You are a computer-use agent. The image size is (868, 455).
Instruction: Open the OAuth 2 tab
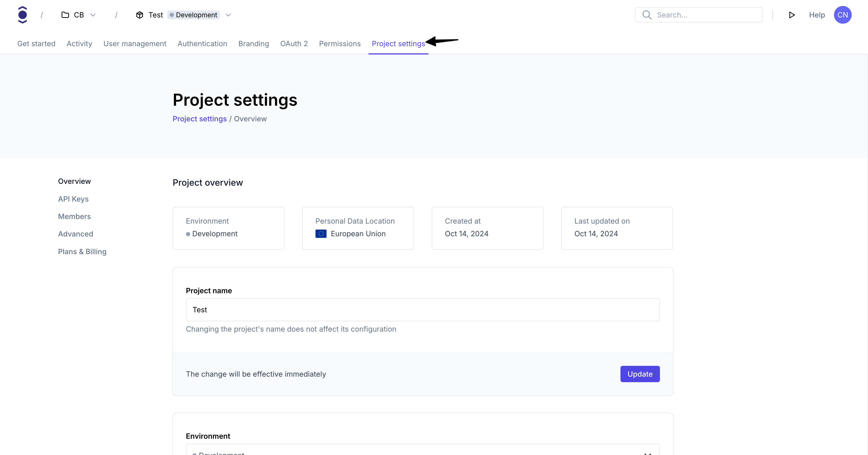[294, 43]
